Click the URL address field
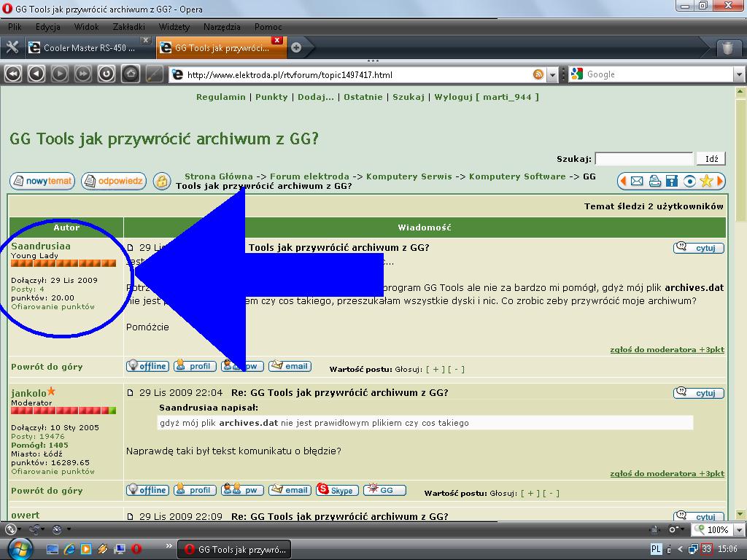 point(357,75)
